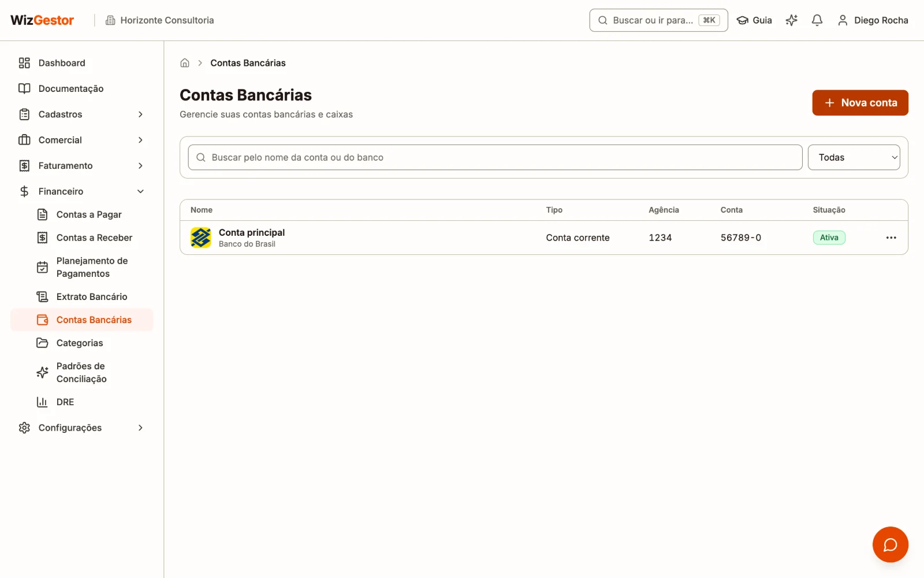924x578 pixels.
Task: Expand the Comercial menu
Action: pos(81,140)
